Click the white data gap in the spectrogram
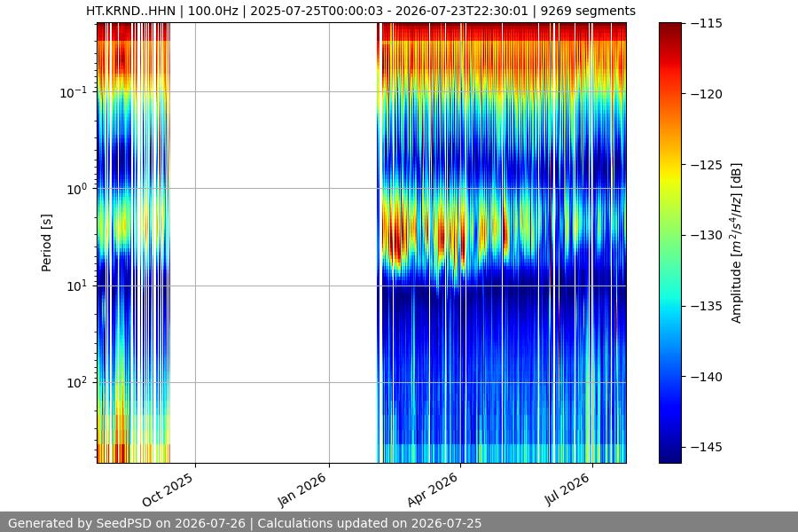This screenshot has width=798, height=532. coord(273,243)
